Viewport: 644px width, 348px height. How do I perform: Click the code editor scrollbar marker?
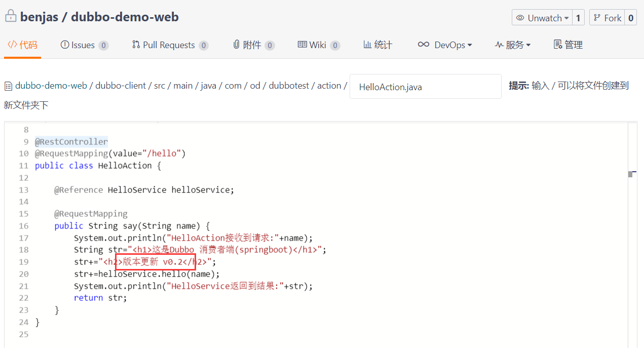point(630,174)
